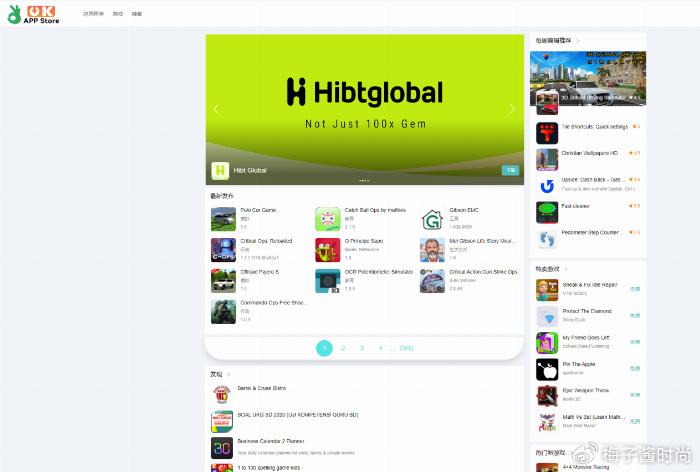Viewport: 700px width, 472px height.
Task: Expand the editor's picks section arrow
Action: [x=577, y=41]
